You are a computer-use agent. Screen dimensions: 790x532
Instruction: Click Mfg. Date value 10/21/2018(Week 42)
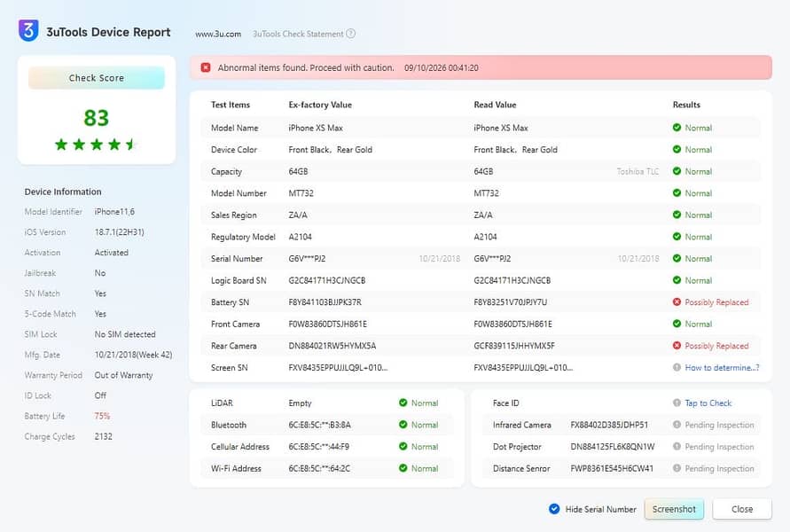[134, 355]
